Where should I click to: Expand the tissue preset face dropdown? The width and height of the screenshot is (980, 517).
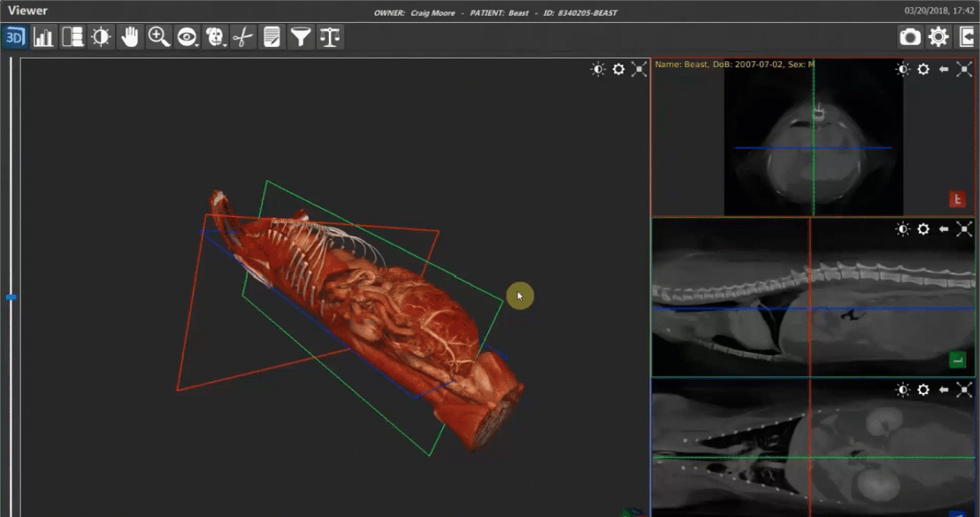(215, 37)
